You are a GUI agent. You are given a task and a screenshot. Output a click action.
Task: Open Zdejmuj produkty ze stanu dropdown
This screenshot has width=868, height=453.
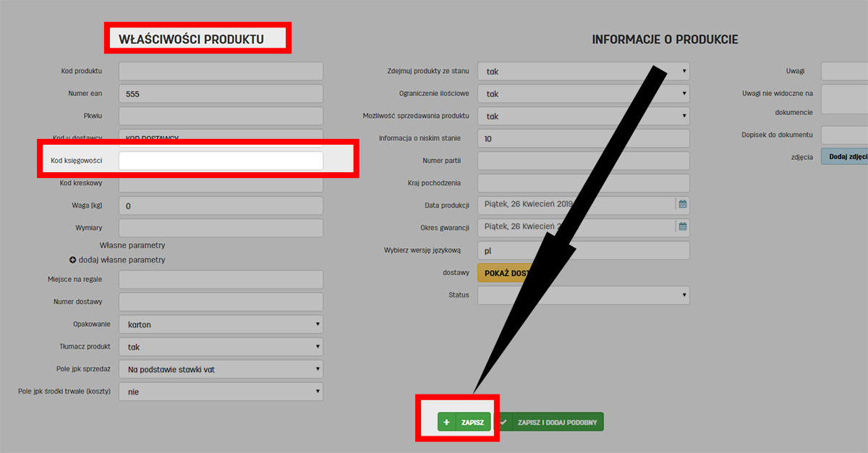coord(583,72)
